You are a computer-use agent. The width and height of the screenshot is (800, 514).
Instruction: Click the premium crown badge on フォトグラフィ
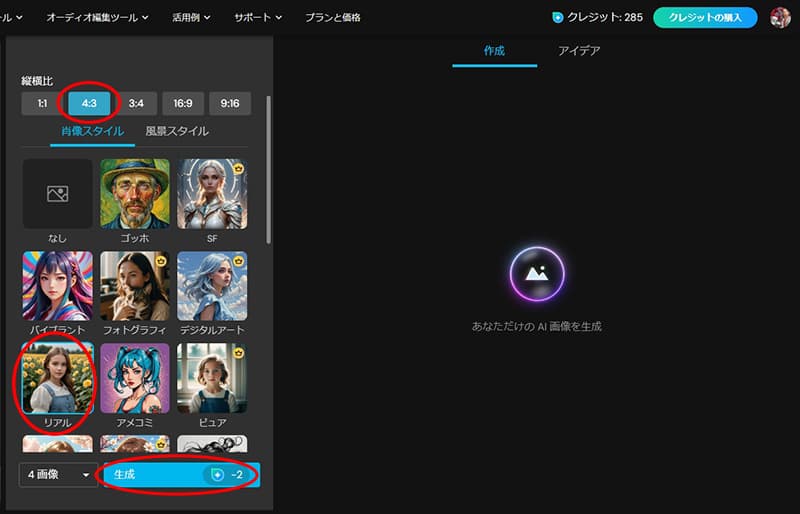[x=161, y=261]
